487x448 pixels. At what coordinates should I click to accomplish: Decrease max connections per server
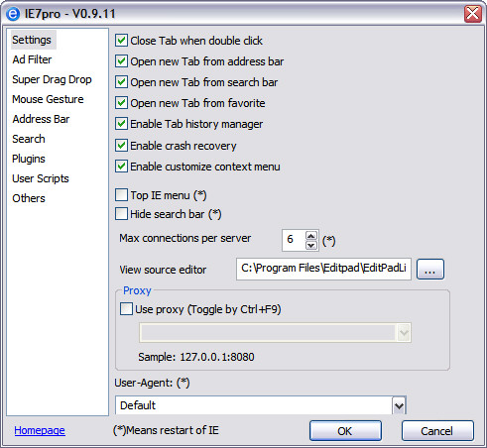pos(311,245)
